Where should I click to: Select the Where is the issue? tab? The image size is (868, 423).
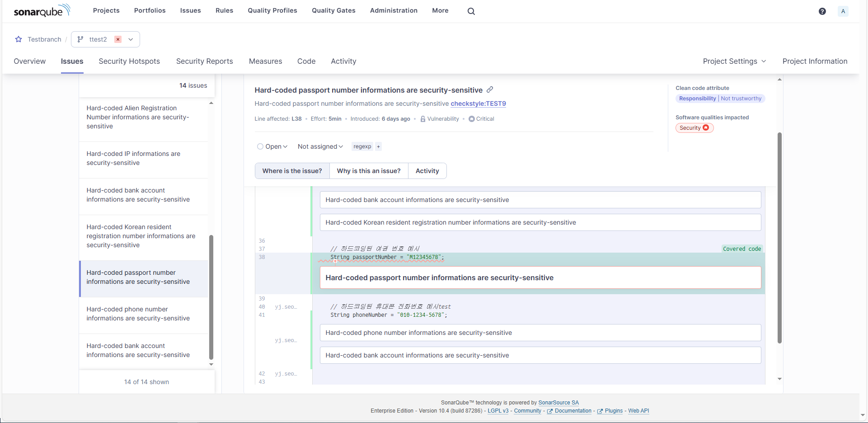click(292, 171)
